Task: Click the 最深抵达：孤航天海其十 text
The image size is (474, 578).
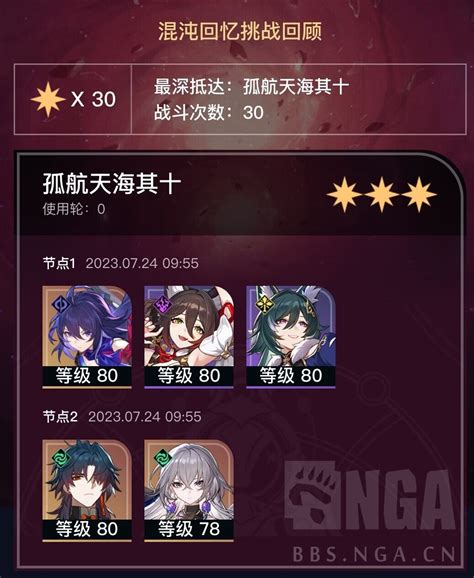Action: 251,87
